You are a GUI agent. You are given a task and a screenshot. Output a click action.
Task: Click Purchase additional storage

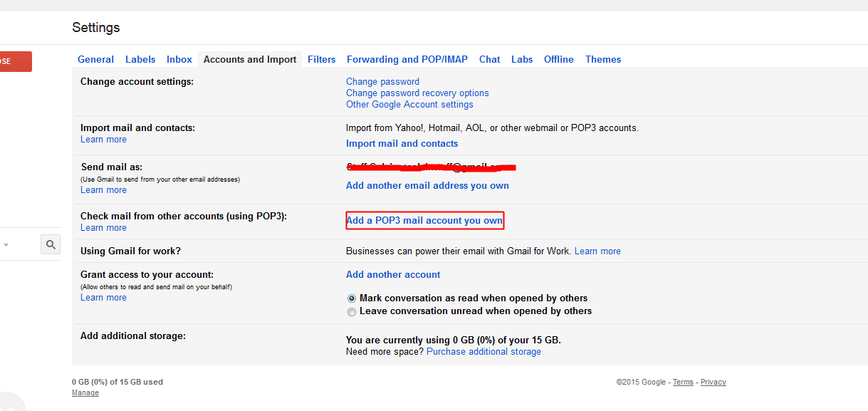pos(483,351)
